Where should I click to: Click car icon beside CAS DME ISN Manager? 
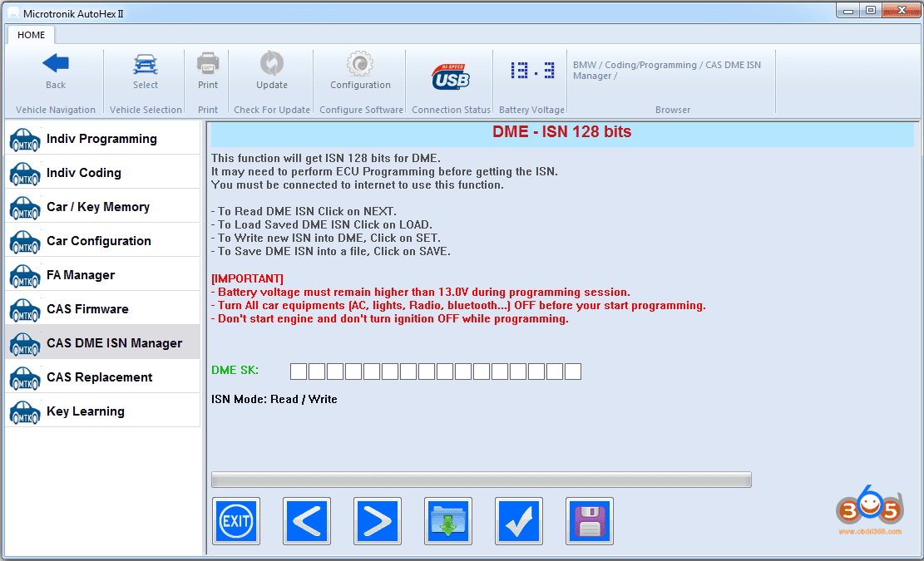pos(25,344)
